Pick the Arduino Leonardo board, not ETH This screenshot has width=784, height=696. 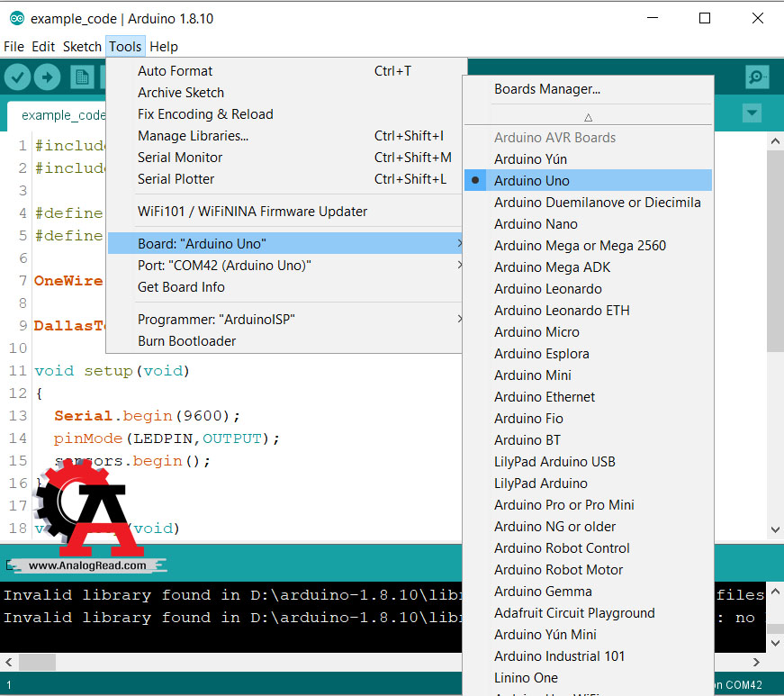(588, 288)
